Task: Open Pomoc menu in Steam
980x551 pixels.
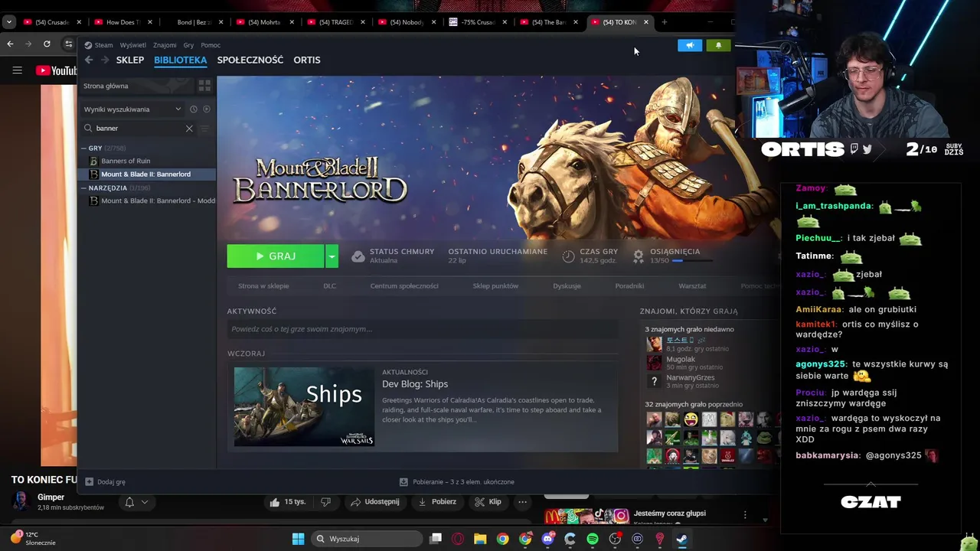Action: point(211,45)
